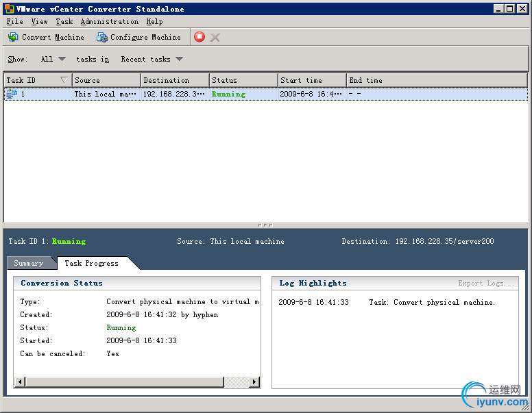Viewport: 532px width, 413px height.
Task: Minimize the Converter window
Action: pyautogui.click(x=498, y=9)
